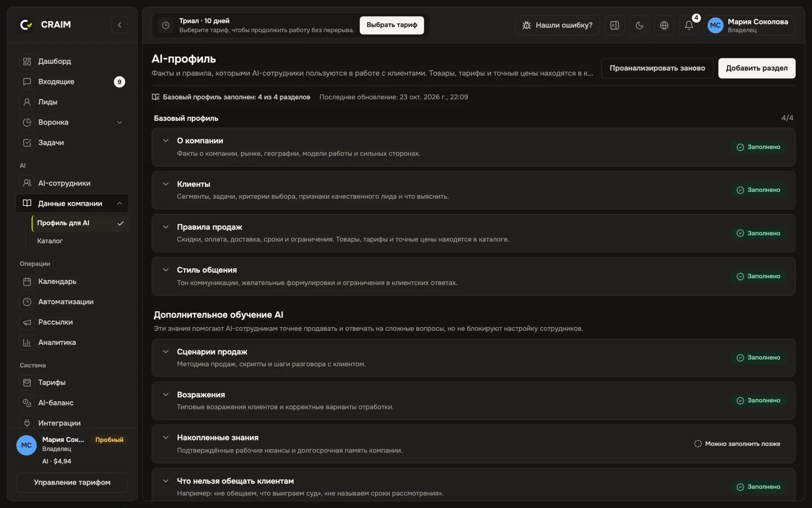Expand the Воронка submenu chevron

coord(119,122)
